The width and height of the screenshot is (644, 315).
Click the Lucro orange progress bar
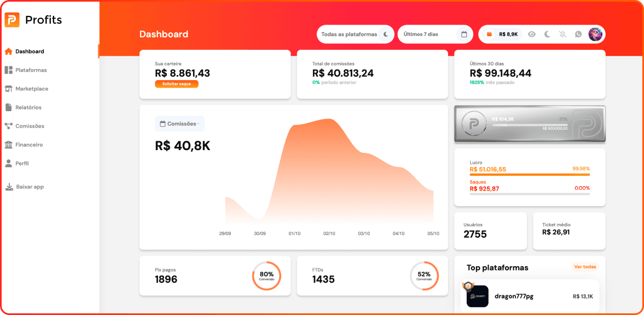529,175
